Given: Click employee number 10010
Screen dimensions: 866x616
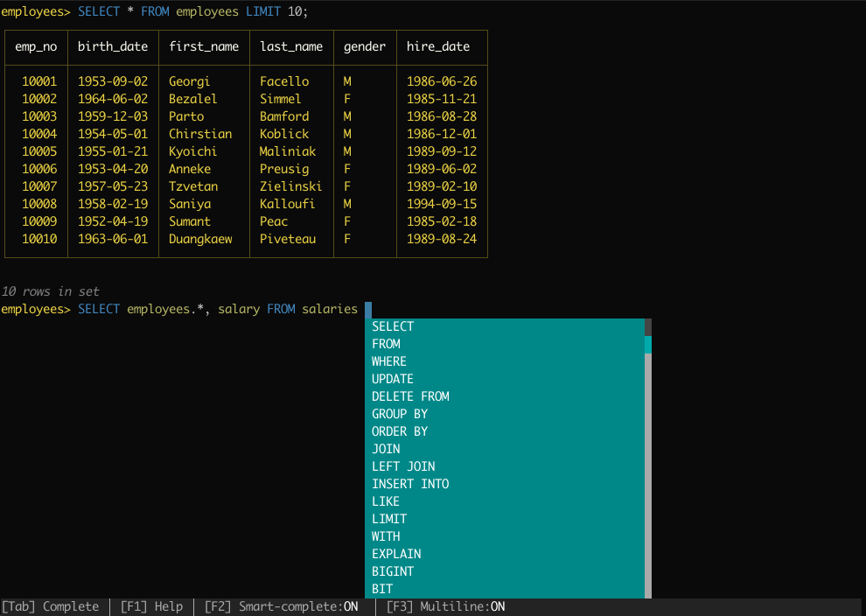Looking at the screenshot, I should pyautogui.click(x=39, y=239).
